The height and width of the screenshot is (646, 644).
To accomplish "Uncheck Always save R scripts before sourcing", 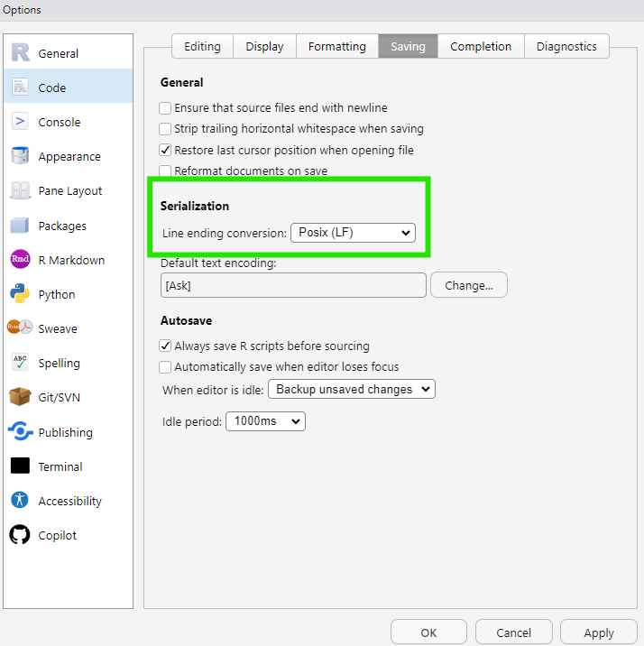I will pos(165,346).
